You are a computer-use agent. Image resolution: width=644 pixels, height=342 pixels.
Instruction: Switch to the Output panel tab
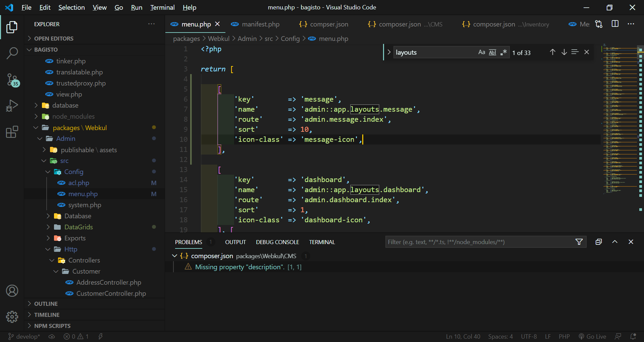click(235, 242)
